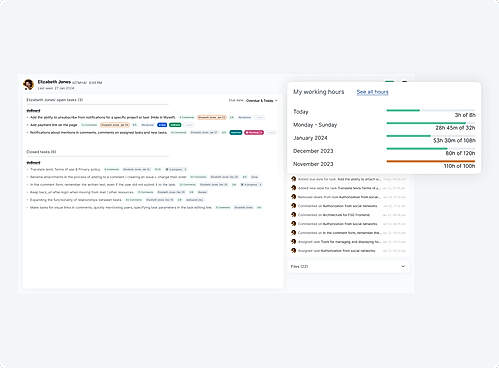
Task: Click avatar beside 'Assigned task Tools for managing' activity
Action: click(x=294, y=242)
